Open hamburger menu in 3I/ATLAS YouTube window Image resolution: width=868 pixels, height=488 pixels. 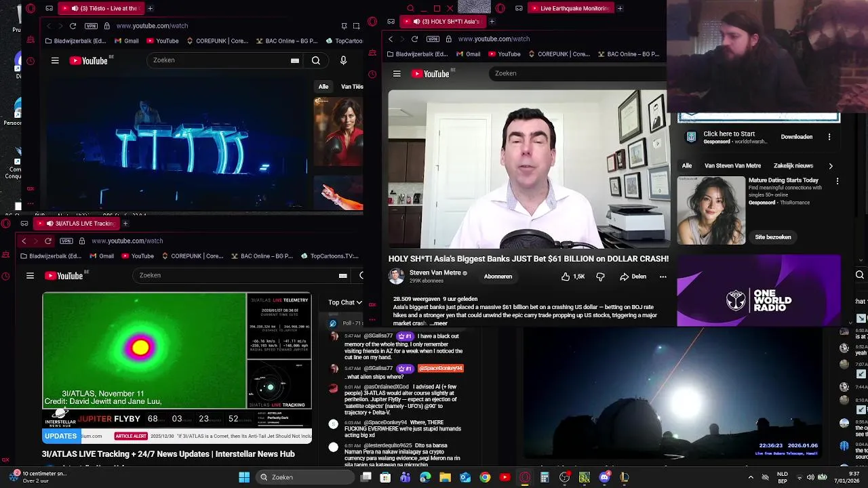coord(30,275)
